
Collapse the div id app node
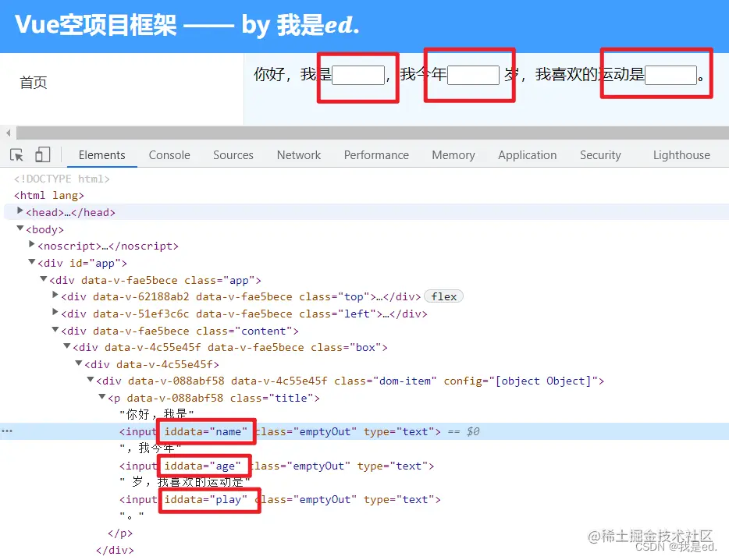(x=32, y=261)
